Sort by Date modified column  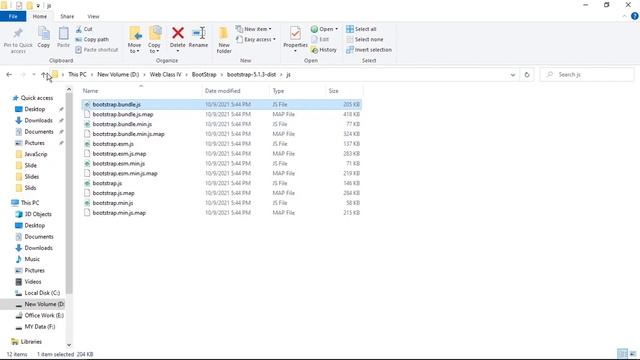click(236, 91)
